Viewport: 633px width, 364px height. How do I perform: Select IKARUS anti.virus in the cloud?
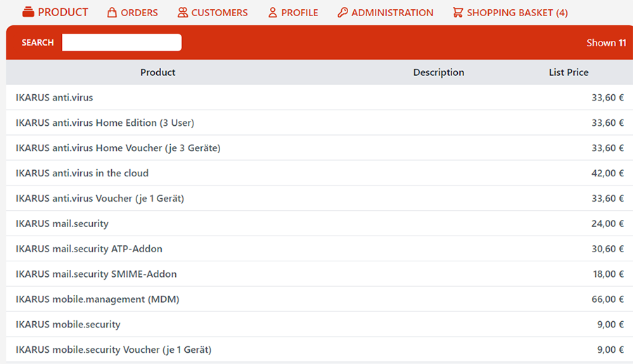(x=319, y=173)
